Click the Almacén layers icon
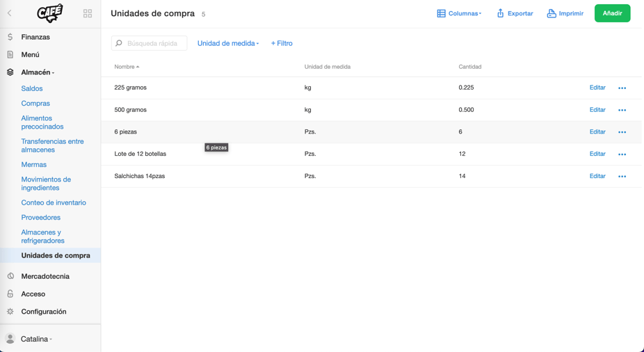The width and height of the screenshot is (644, 352). [x=10, y=72]
